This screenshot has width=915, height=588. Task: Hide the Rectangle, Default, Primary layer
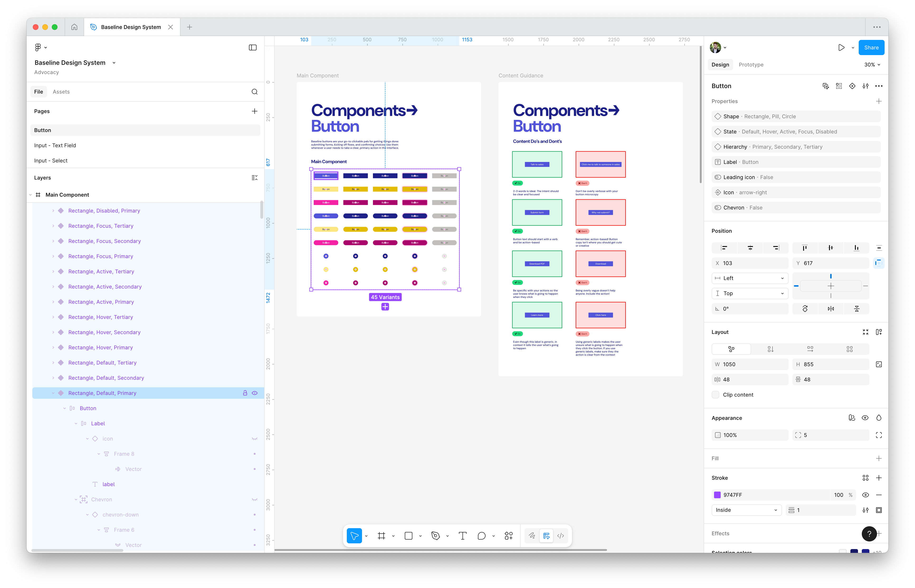255,393
